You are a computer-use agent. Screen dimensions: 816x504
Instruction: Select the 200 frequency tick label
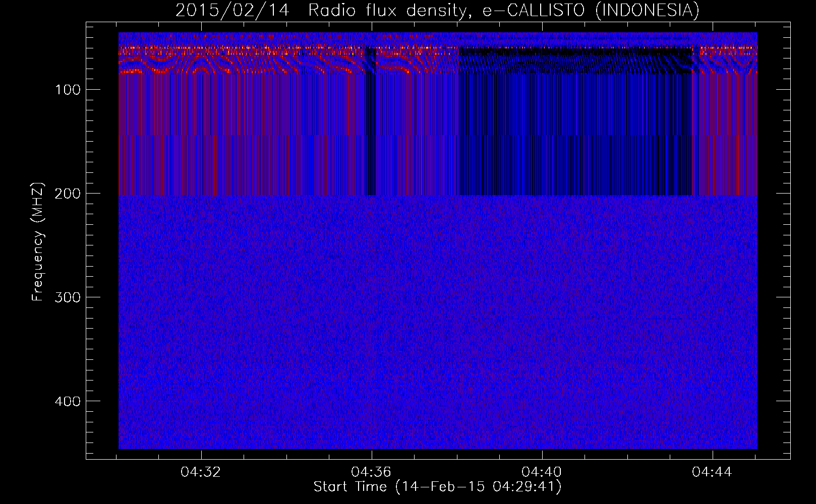(68, 194)
